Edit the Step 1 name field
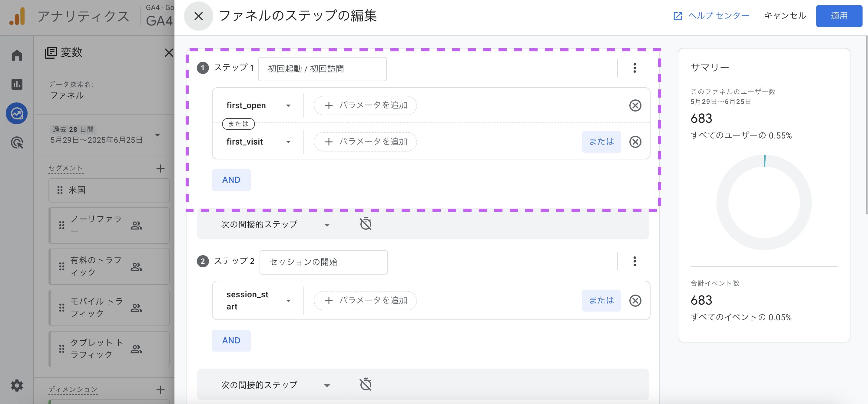 pyautogui.click(x=322, y=69)
